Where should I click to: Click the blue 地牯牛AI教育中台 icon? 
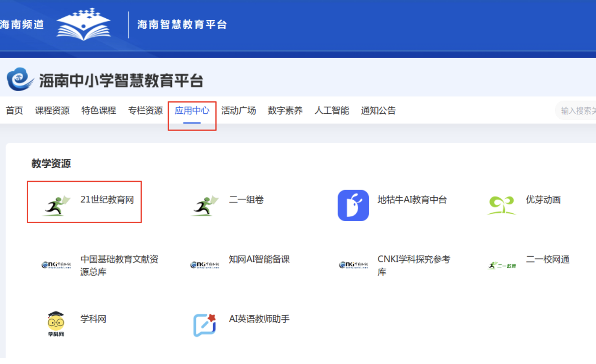(x=353, y=205)
